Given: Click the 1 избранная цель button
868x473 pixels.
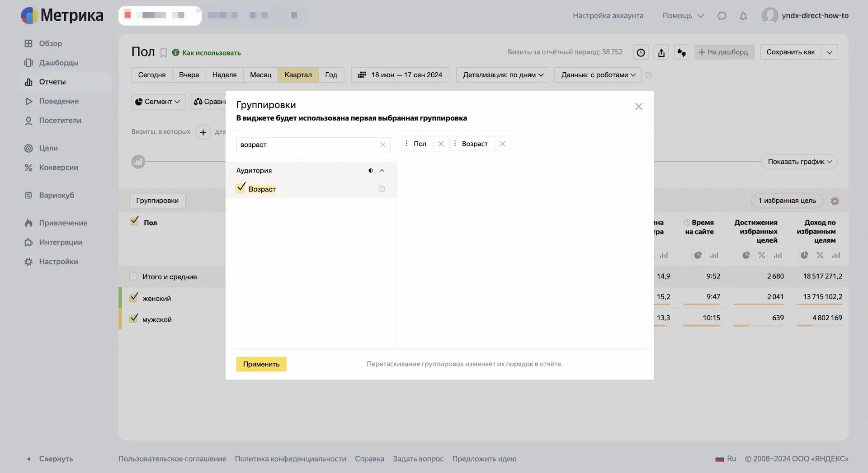Looking at the screenshot, I should 787,201.
